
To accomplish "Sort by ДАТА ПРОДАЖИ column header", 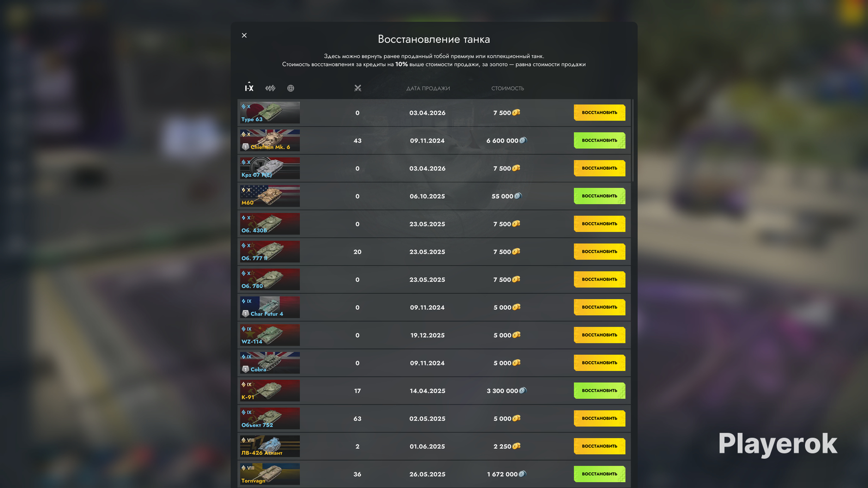I will pyautogui.click(x=428, y=88).
